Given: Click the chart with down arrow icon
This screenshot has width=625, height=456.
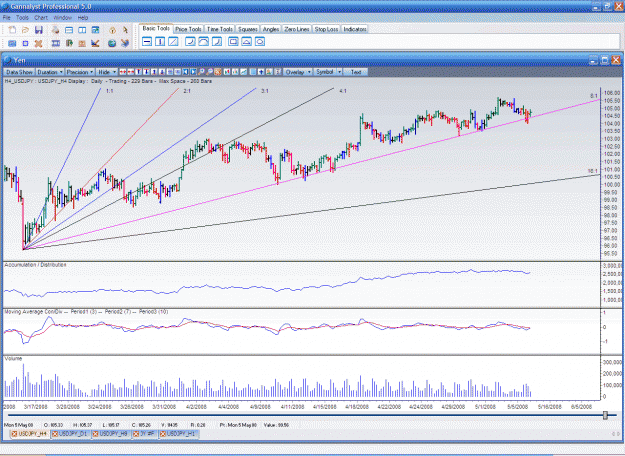Looking at the screenshot, I should (95, 43).
